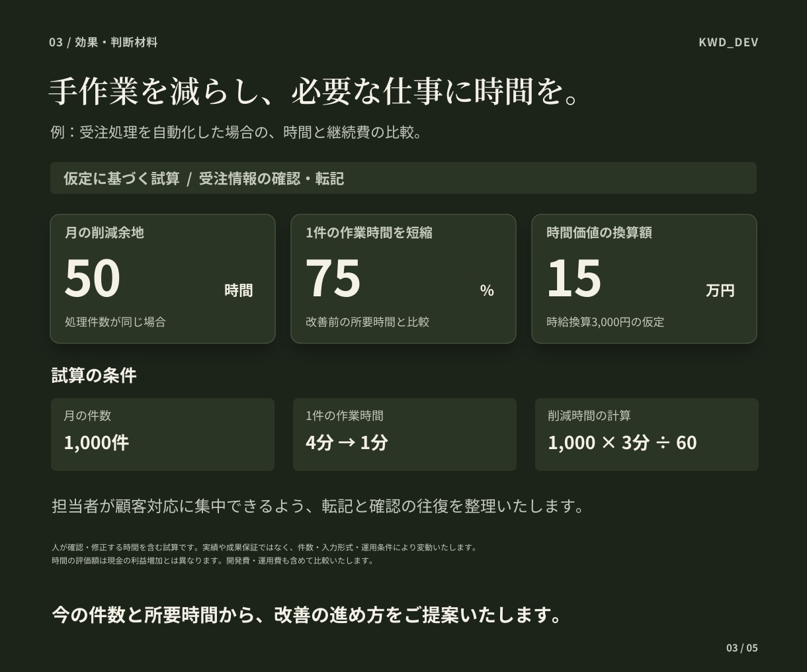The height and width of the screenshot is (672, 807).
Task: Click the 時間 unit next to 50
Action: (239, 290)
